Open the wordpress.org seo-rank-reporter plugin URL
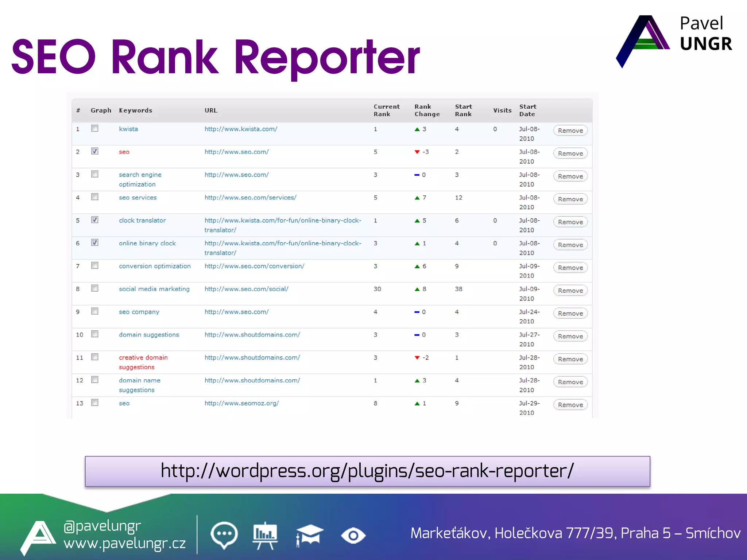The image size is (747, 560). pyautogui.click(x=367, y=471)
